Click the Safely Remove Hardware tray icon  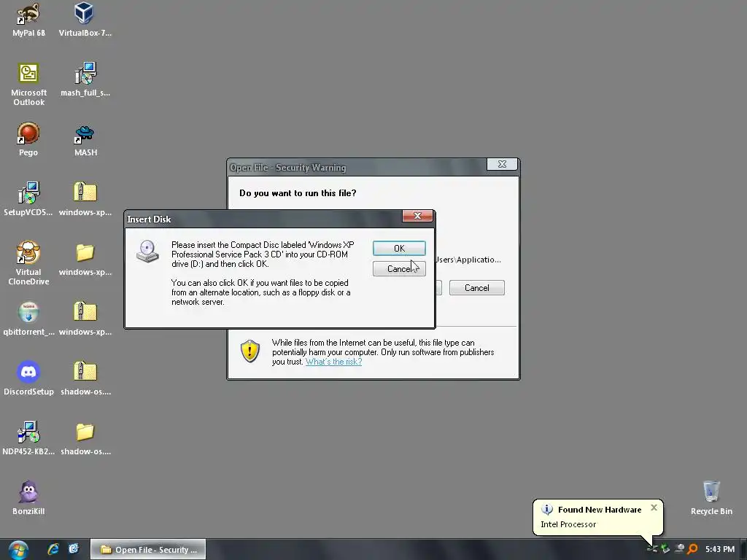(x=651, y=549)
